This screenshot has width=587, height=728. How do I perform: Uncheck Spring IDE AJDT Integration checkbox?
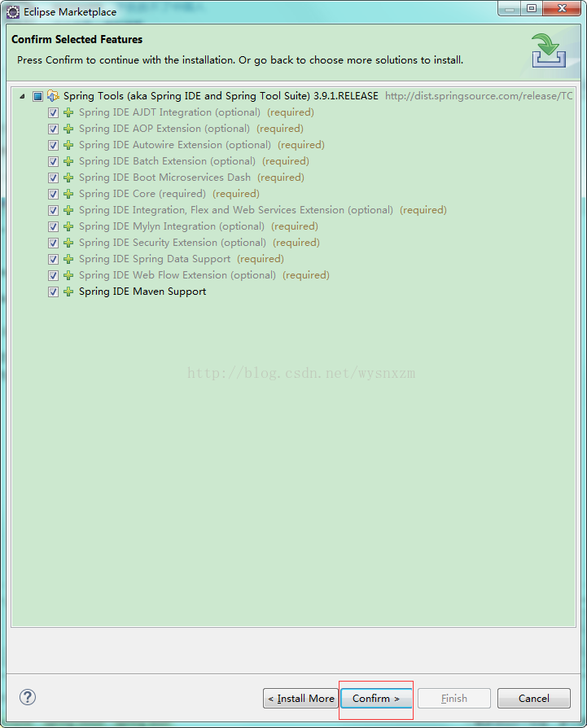click(54, 112)
